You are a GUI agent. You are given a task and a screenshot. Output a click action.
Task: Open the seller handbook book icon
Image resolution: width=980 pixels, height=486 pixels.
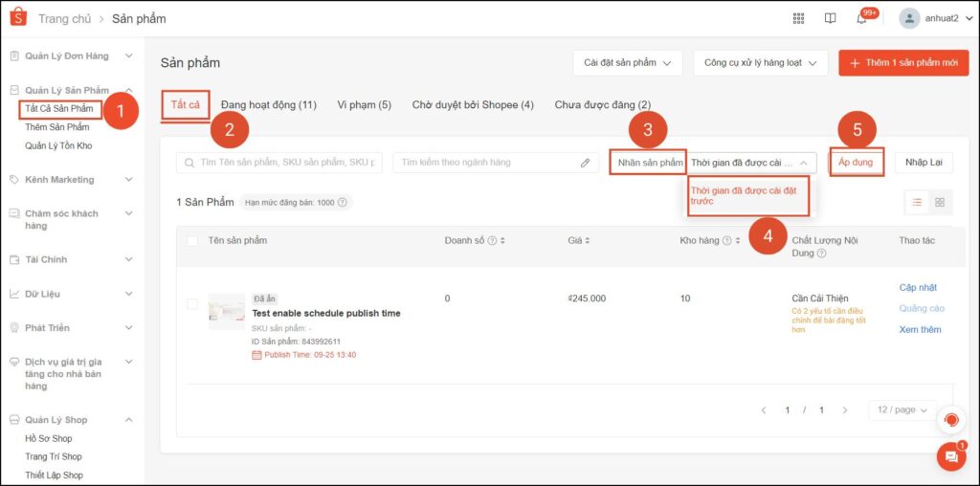pyautogui.click(x=830, y=18)
